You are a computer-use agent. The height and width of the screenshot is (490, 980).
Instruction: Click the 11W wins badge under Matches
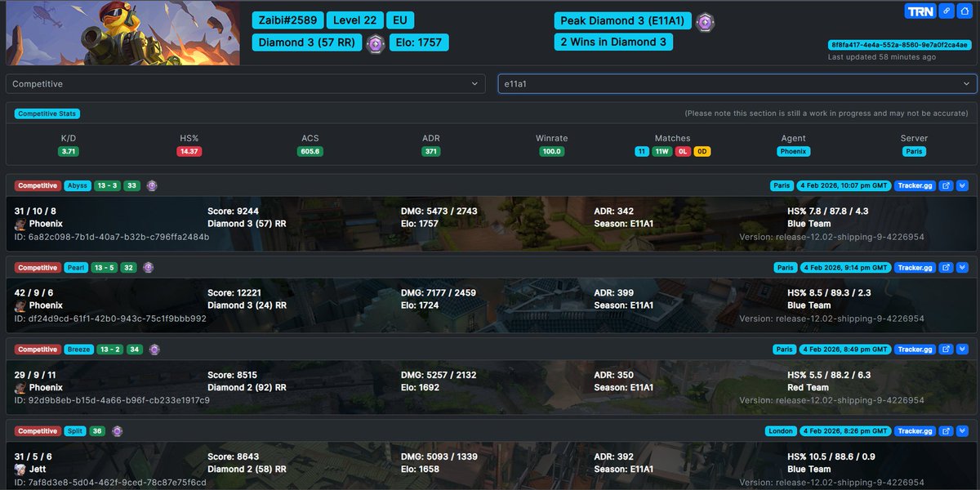coord(662,151)
